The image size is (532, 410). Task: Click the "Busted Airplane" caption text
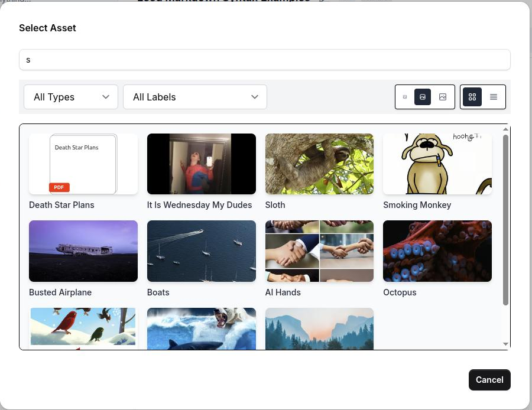tap(60, 292)
